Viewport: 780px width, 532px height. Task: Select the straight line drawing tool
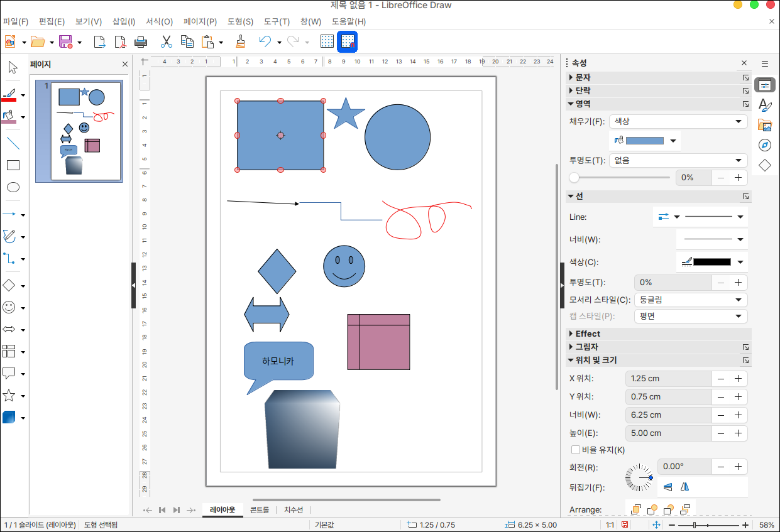pyautogui.click(x=13, y=143)
